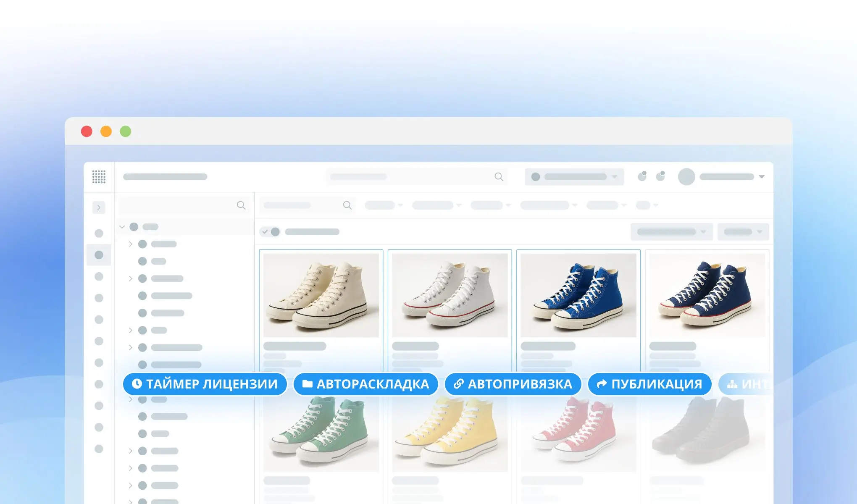Open the first filter dropdown after search
Screen dimensions: 857x504
384,205
